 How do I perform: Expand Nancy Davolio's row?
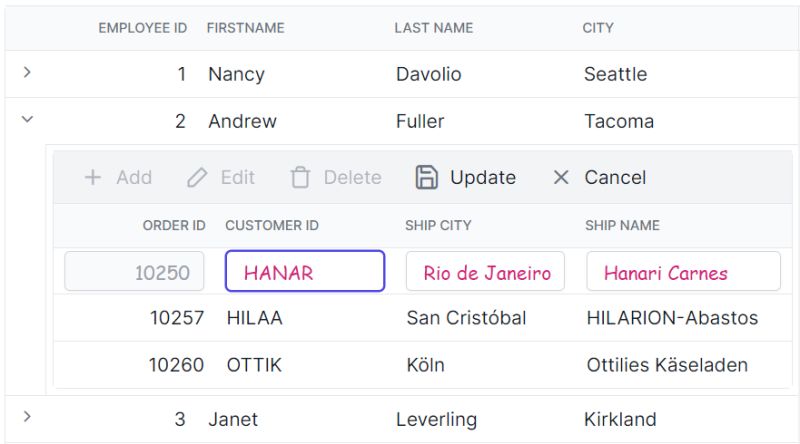(x=27, y=72)
